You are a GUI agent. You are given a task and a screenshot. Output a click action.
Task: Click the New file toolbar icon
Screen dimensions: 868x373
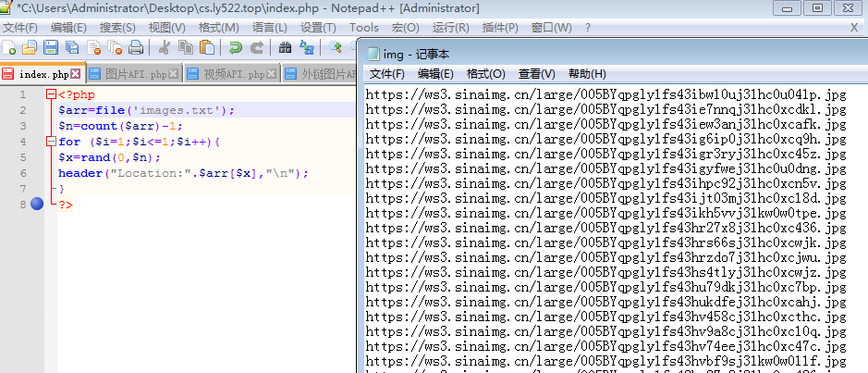9,48
